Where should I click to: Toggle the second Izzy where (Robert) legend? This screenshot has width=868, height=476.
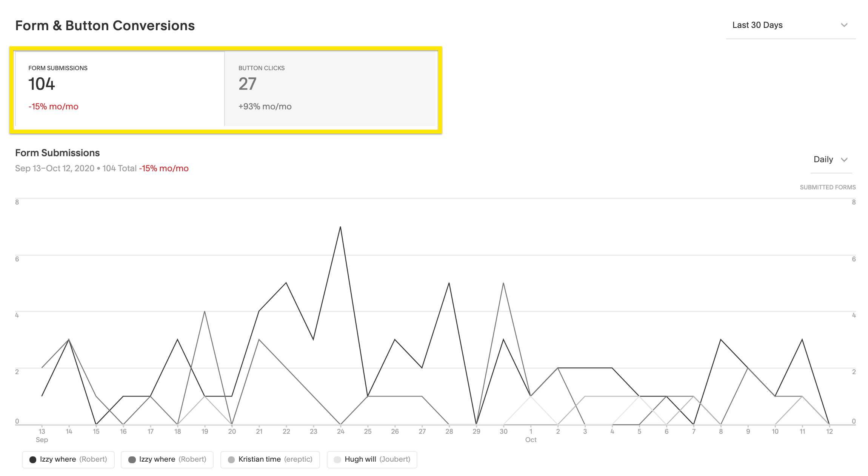(x=167, y=459)
